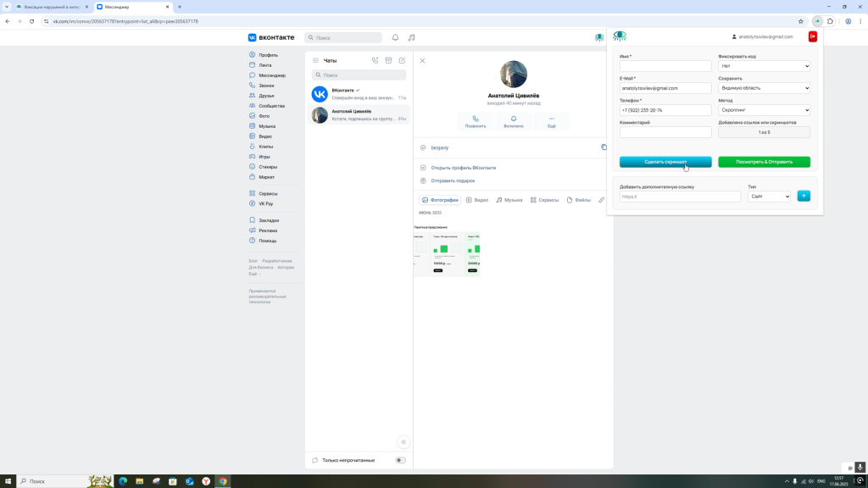Close the profile panel with the X
868x488 pixels.
tap(422, 61)
